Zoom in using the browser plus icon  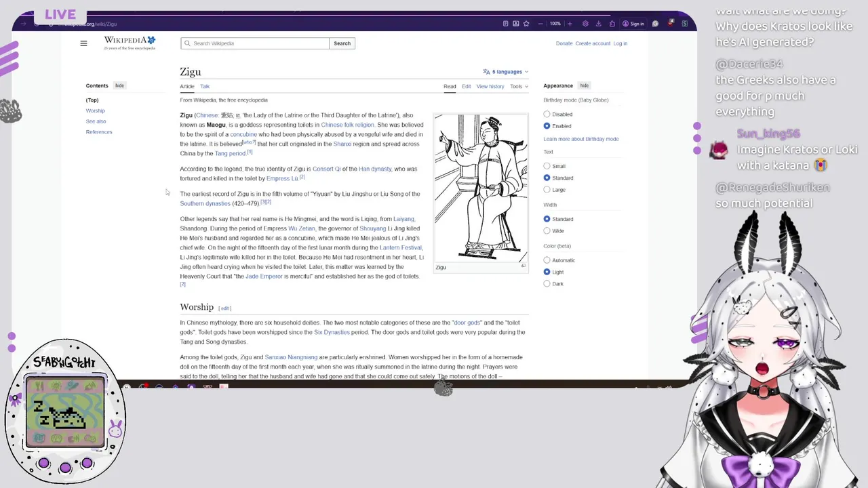point(570,24)
